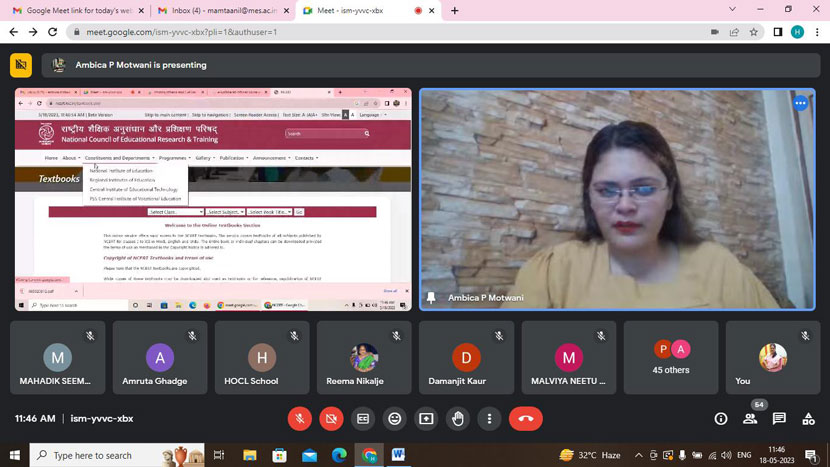Turn on camera in Meet controls
830x467 pixels.
tap(331, 419)
